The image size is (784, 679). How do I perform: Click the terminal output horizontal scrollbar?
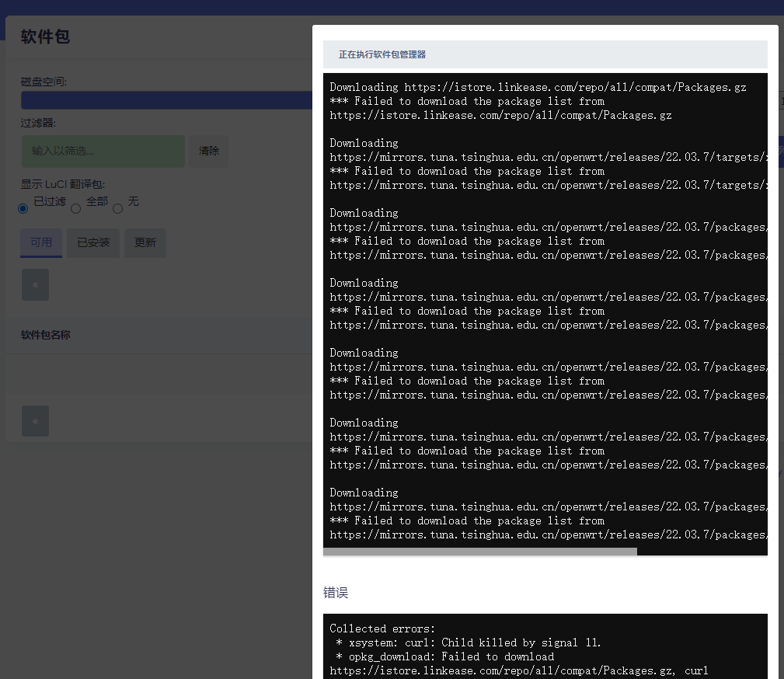pos(479,552)
